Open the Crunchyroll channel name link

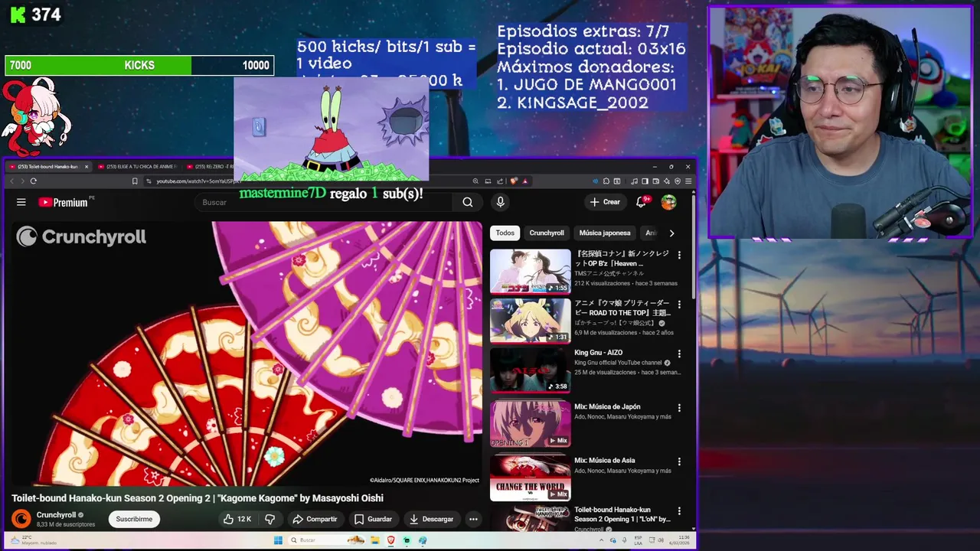(56, 515)
